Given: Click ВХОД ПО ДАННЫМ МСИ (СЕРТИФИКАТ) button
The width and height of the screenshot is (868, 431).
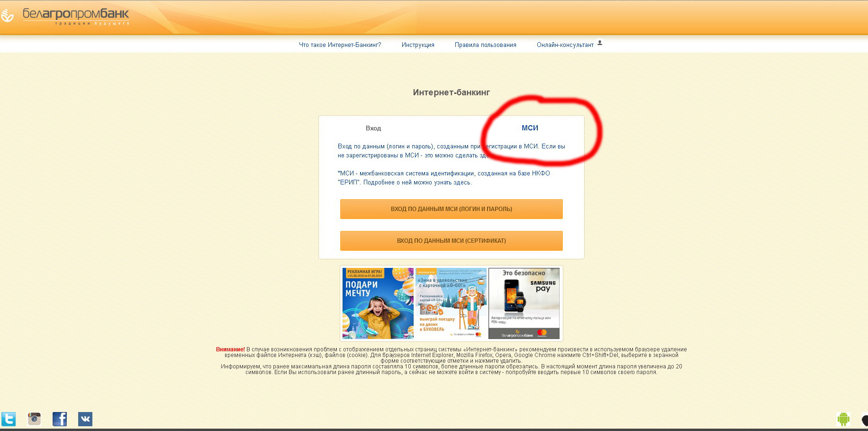Looking at the screenshot, I should coord(451,241).
